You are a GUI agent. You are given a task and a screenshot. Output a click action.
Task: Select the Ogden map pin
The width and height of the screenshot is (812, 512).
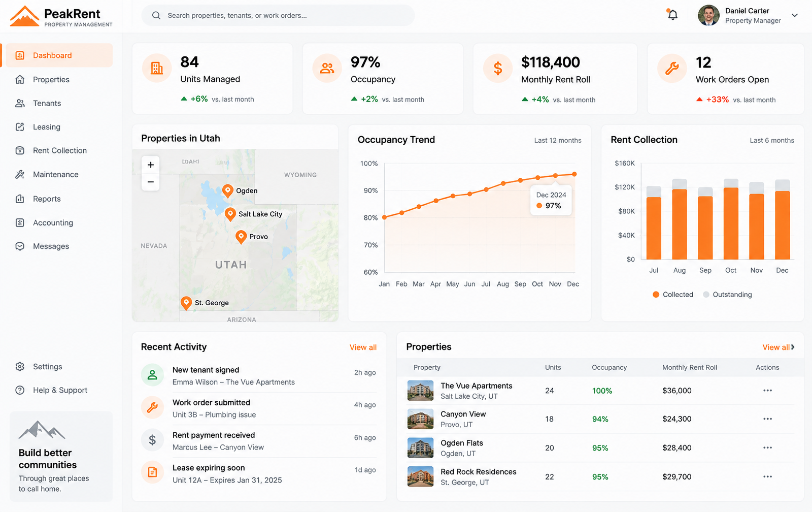(228, 191)
